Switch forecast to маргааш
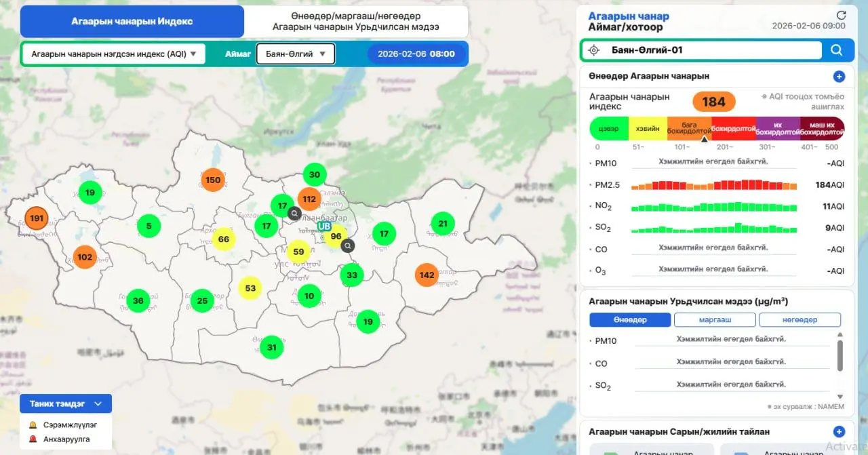The image size is (868, 455). 714,320
